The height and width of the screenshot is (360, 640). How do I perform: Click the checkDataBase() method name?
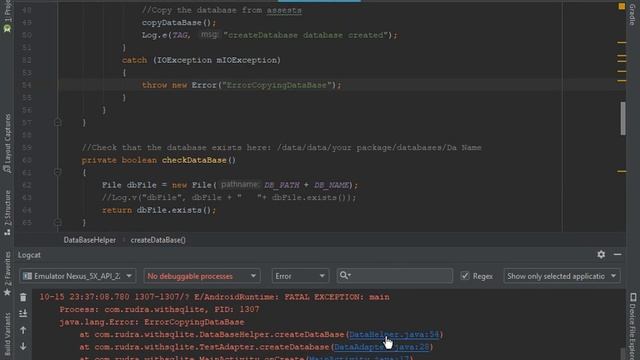pyautogui.click(x=194, y=160)
